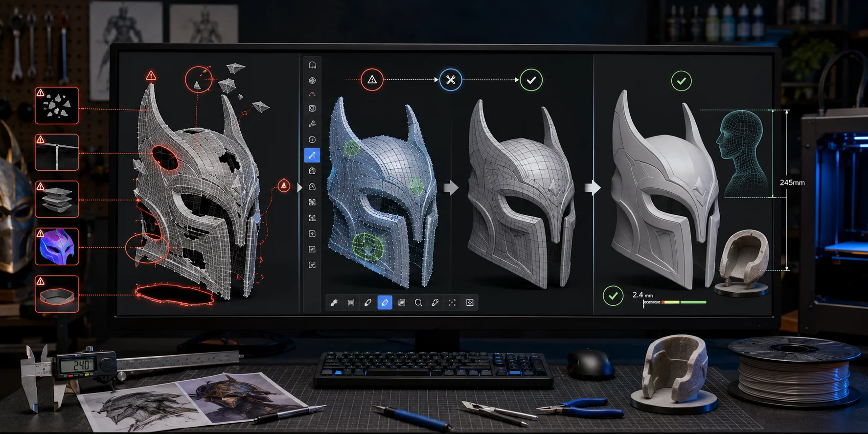Click the arrow leading to the final helmet panel
This screenshot has width=868, height=434.
click(593, 187)
